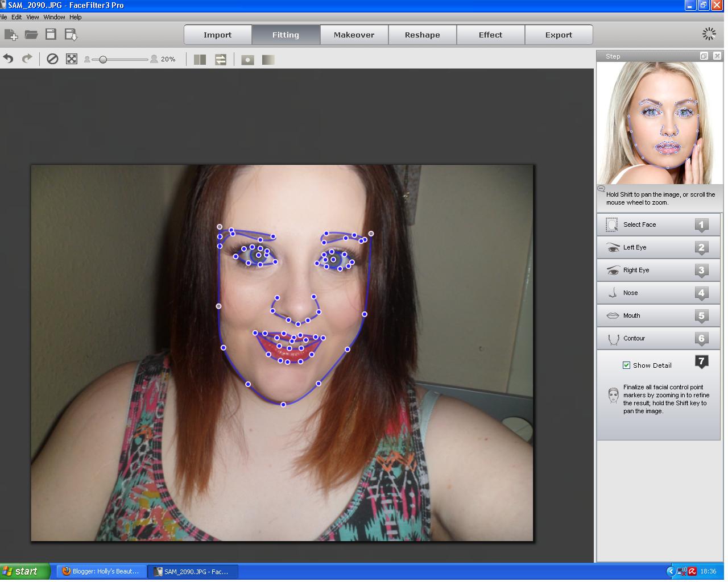This screenshot has width=728, height=582.
Task: Uncheck the Show Detail checkbox
Action: [x=626, y=365]
